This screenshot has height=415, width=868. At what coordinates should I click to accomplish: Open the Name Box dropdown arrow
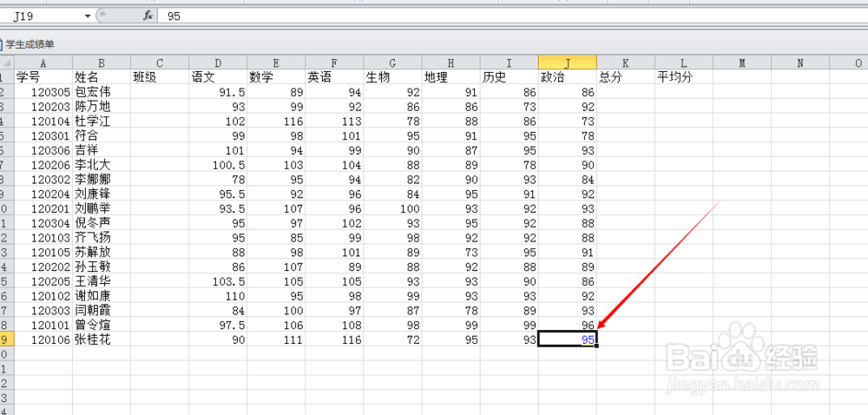click(88, 16)
